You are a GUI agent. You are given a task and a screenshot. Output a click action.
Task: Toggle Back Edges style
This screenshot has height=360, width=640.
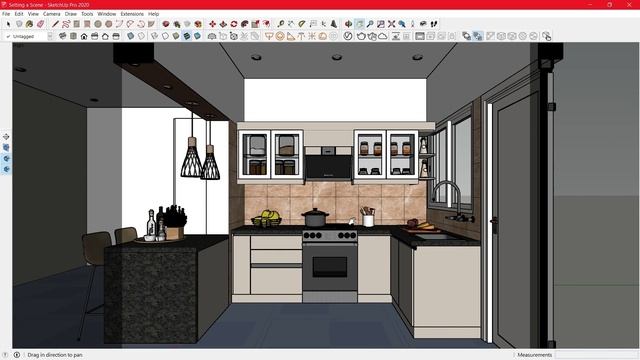click(141, 36)
